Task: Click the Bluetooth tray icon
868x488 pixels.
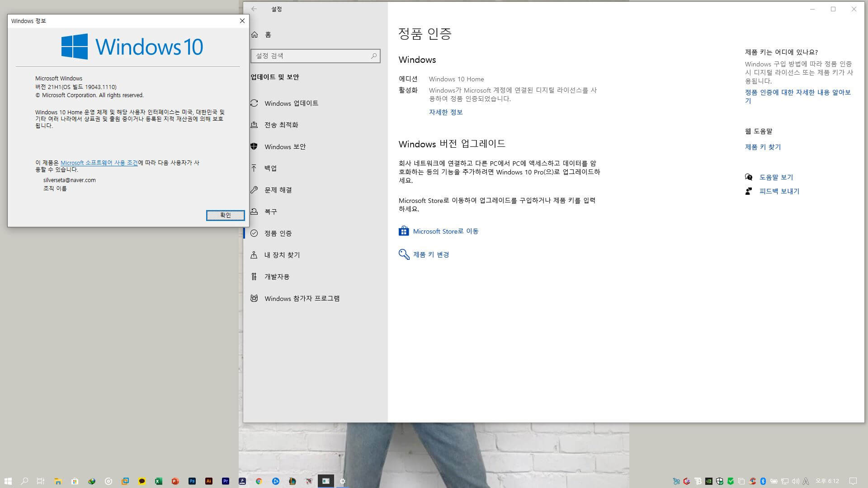Action: tap(763, 481)
